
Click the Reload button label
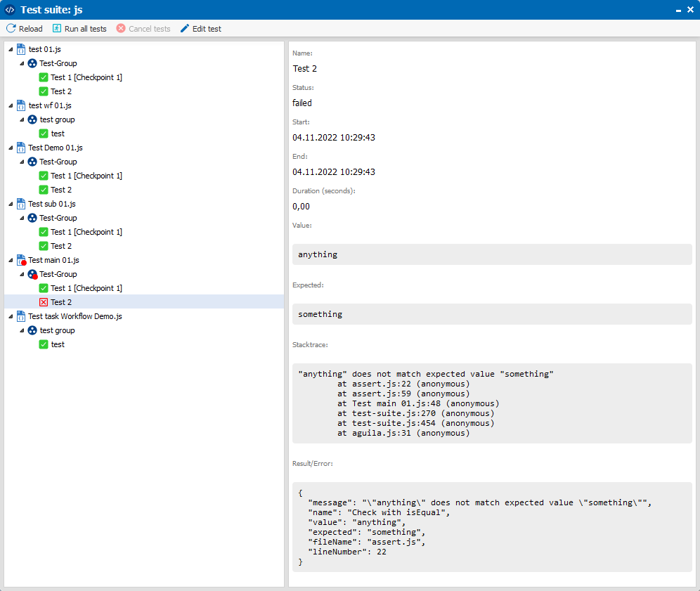pyautogui.click(x=31, y=29)
